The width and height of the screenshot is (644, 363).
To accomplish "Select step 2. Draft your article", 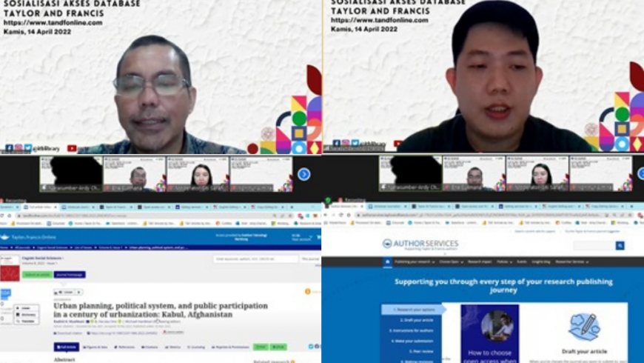I will pyautogui.click(x=416, y=320).
